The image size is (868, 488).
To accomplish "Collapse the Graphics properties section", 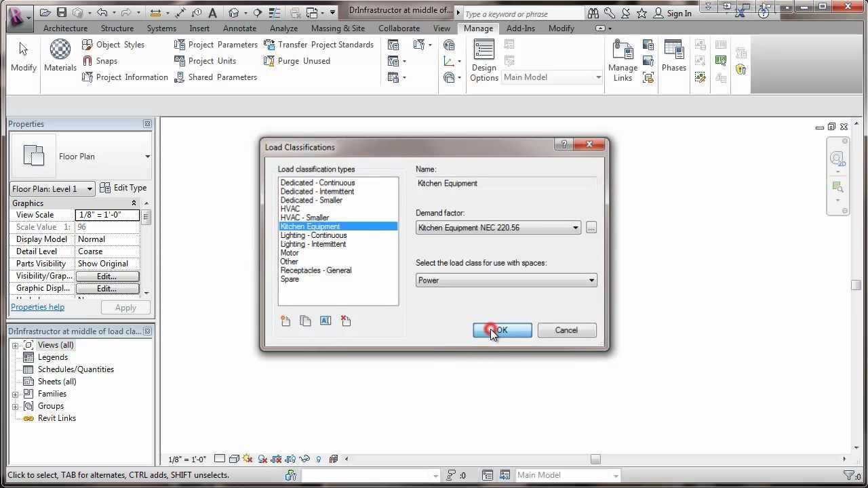I will tap(134, 203).
